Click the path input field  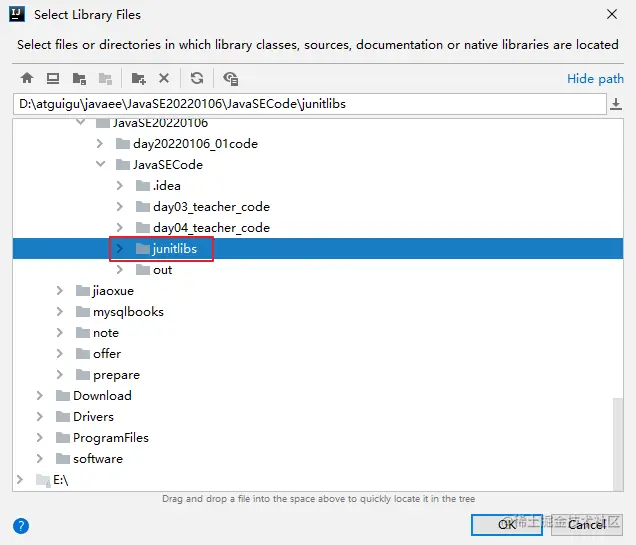(x=310, y=104)
